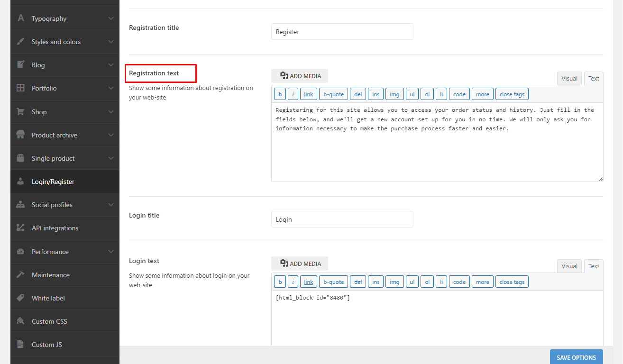Image resolution: width=623 pixels, height=364 pixels.
Task: Click the Styles and colors brush icon
Action: point(20,42)
